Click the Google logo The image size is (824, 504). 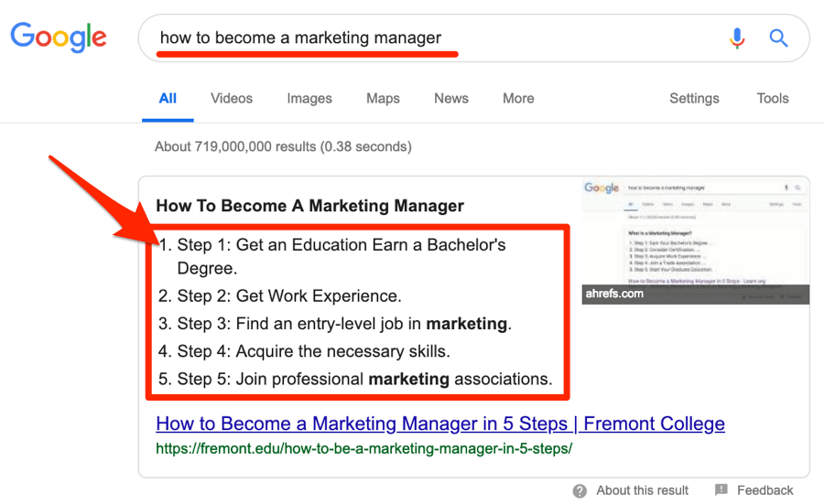[59, 38]
